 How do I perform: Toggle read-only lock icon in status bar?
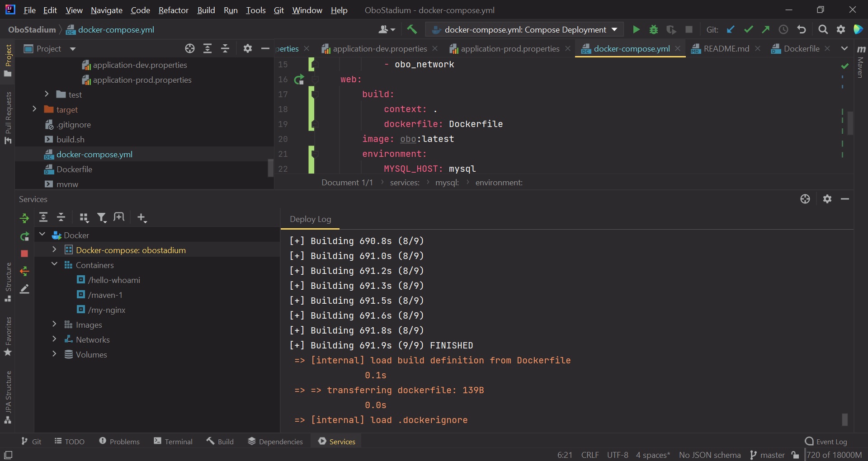[795, 455]
